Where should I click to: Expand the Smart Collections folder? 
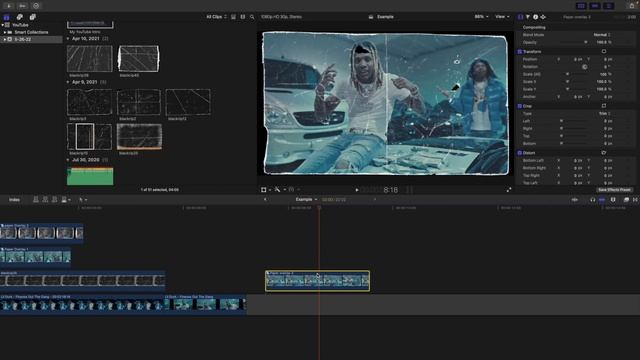pos(5,32)
